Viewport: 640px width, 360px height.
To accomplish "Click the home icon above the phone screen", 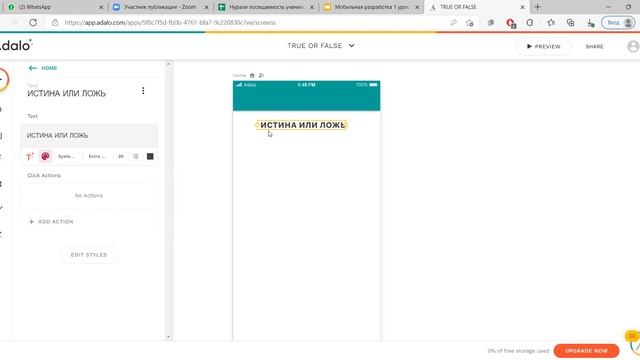I will [252, 76].
